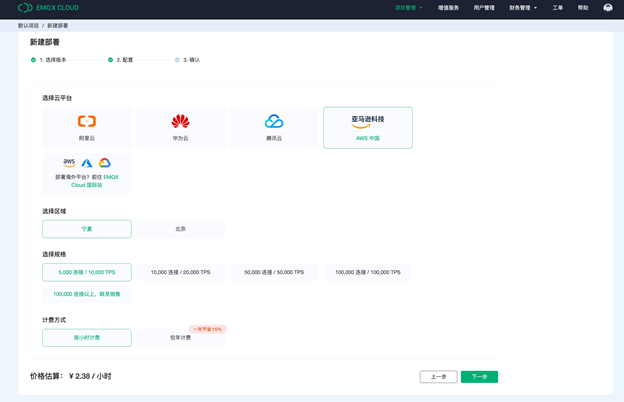Select the 北京 region option
This screenshot has width=624, height=402.
pyautogui.click(x=180, y=229)
